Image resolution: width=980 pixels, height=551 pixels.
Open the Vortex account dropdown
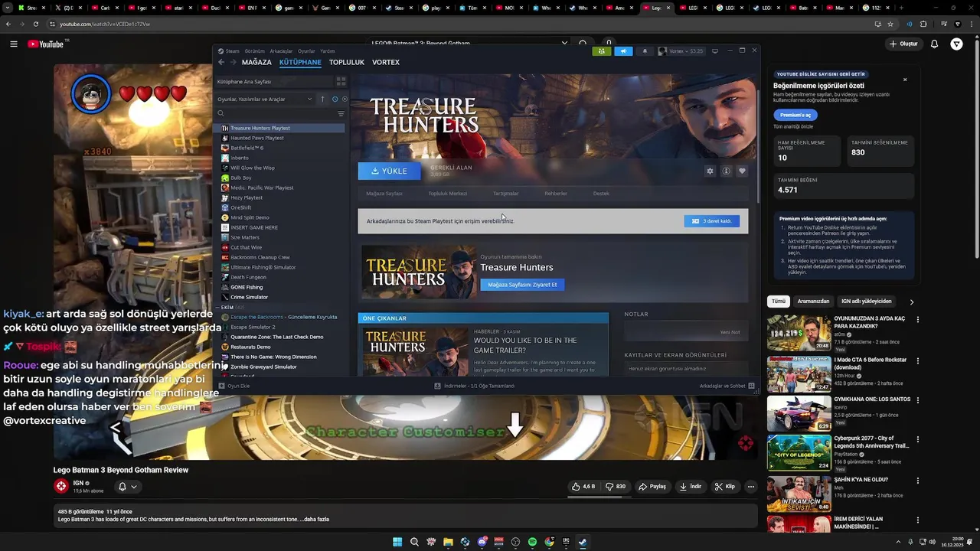coord(681,51)
